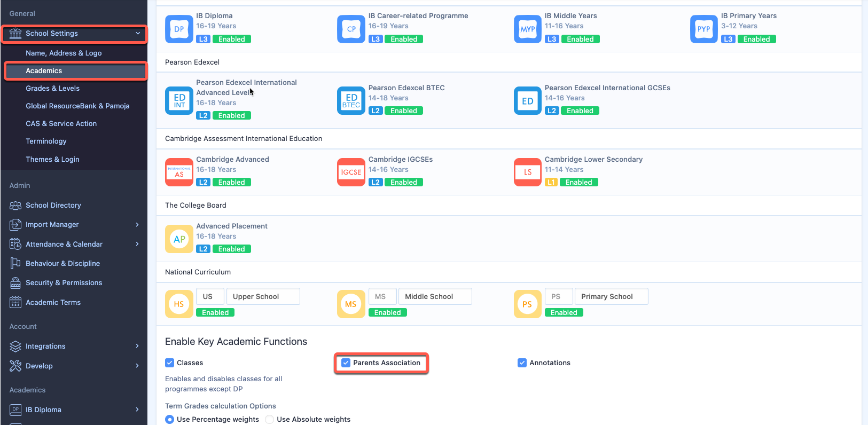Viewport: 868px width, 425px height.
Task: Click the Cambridge Lower Secondary LS icon
Action: 528,172
